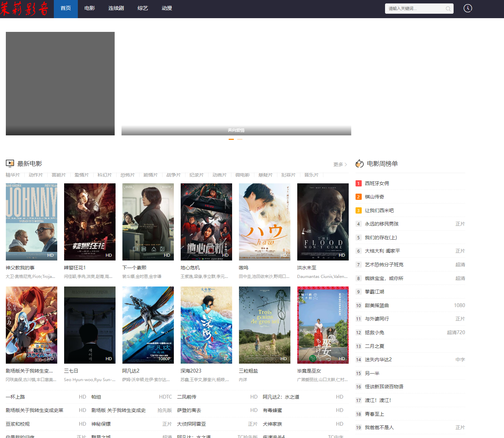Viewport: 504px width, 438px height.
Task: Open ranking item 让我们西米吧
Action: click(379, 210)
